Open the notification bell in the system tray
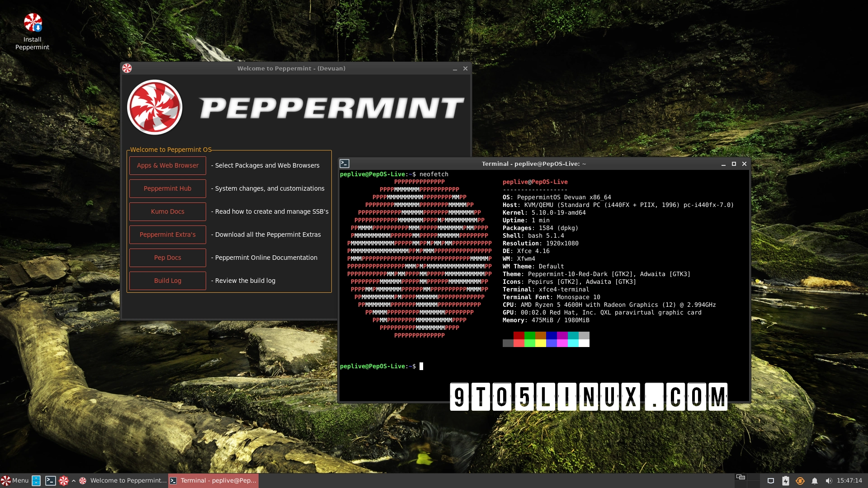The height and width of the screenshot is (488, 868). tap(815, 480)
